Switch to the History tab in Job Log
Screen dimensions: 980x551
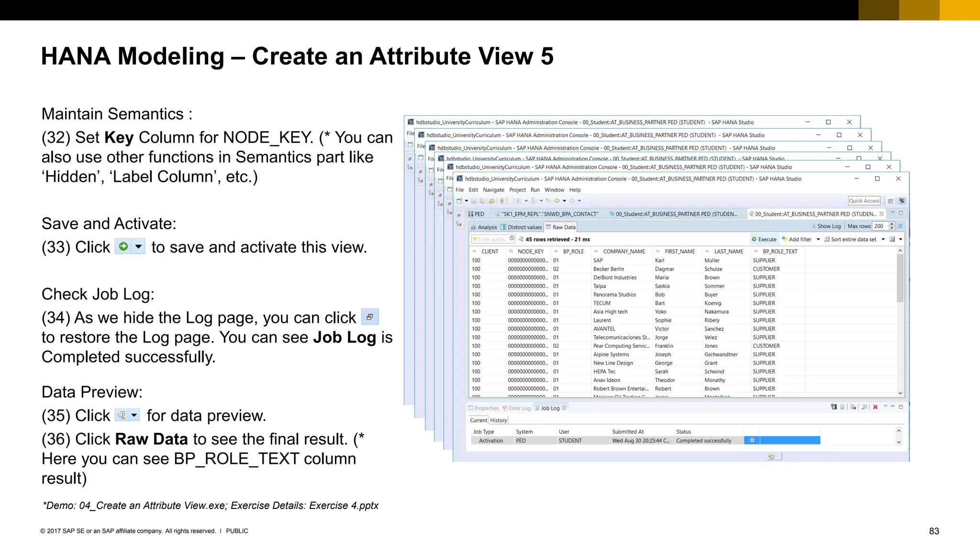[x=498, y=420]
